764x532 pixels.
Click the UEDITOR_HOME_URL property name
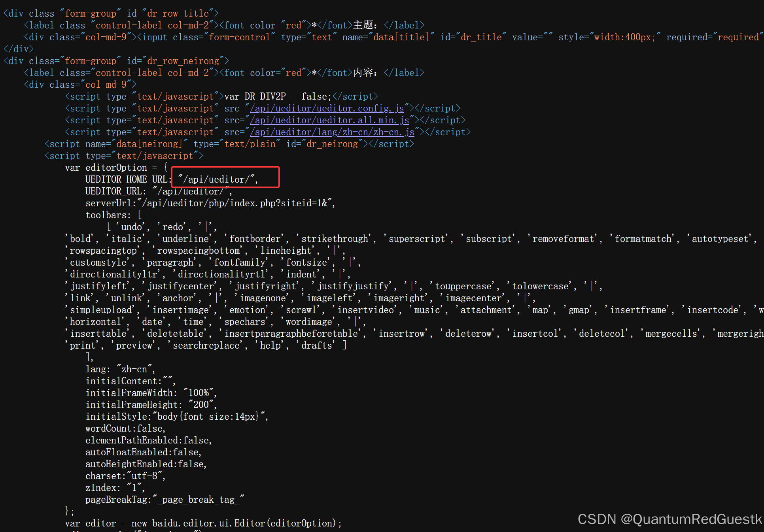(126, 179)
